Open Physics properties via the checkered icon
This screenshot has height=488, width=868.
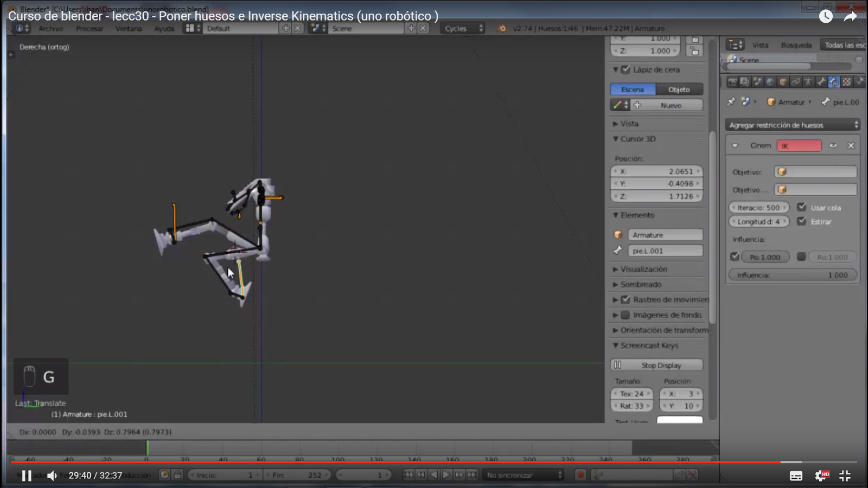846,81
